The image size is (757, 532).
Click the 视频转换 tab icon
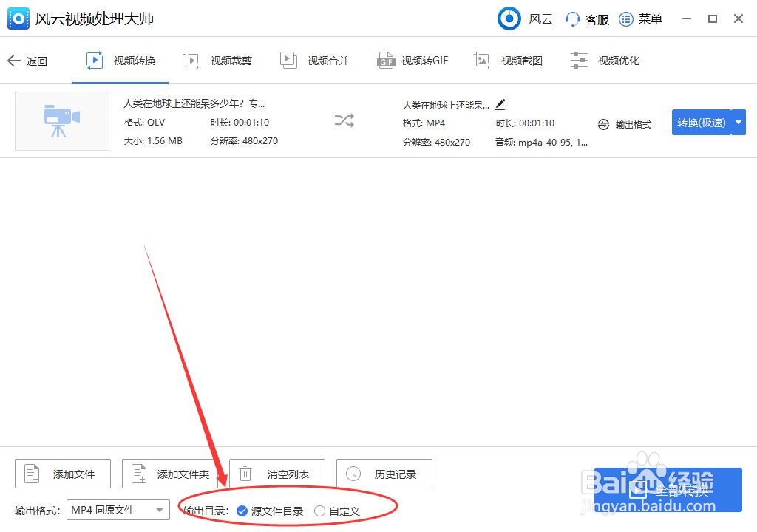point(95,61)
